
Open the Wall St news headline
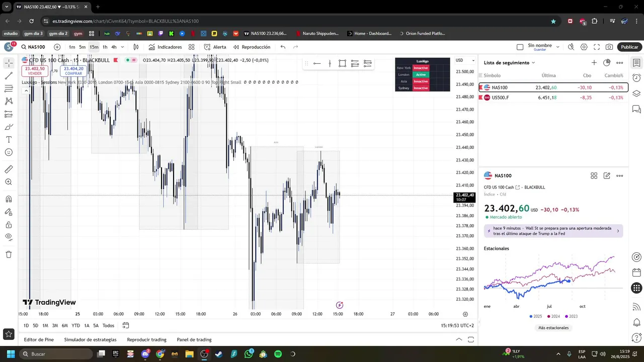(553, 231)
